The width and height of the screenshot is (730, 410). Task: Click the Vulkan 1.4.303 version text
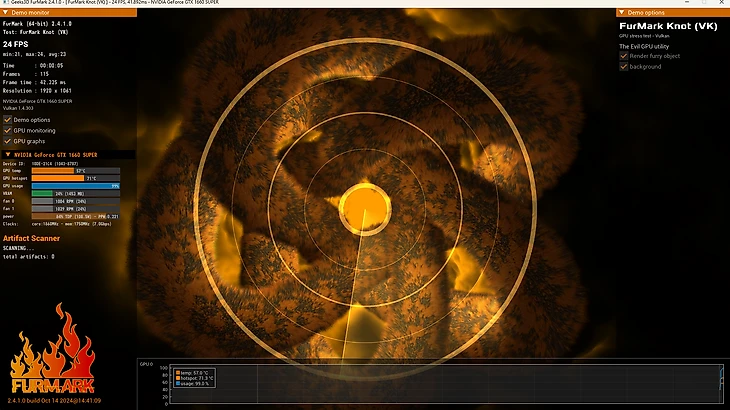point(18,108)
